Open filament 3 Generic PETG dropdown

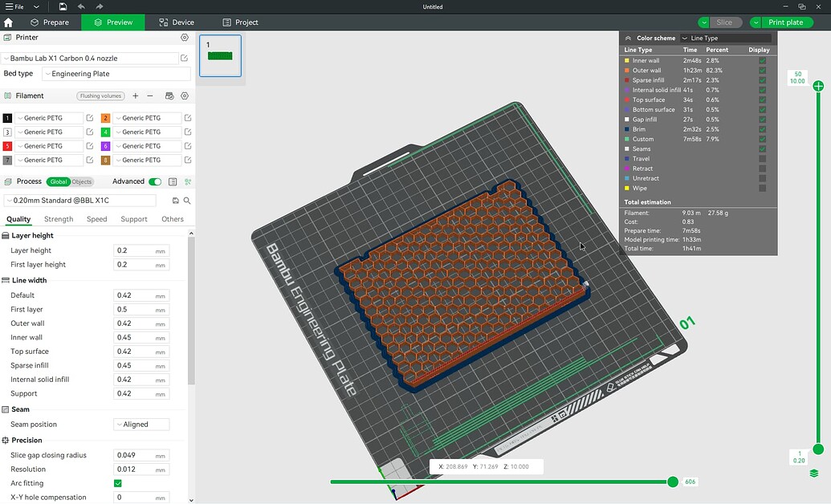coord(49,132)
